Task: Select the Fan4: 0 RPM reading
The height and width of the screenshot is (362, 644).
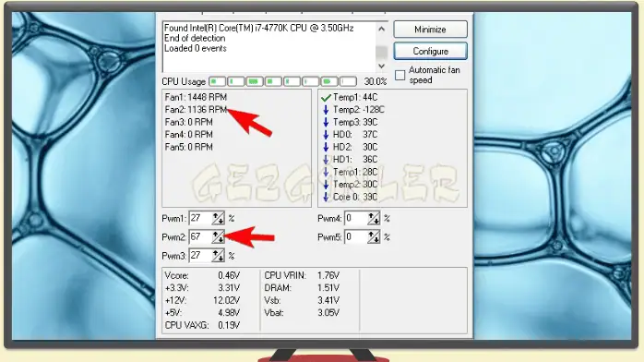Action: (189, 134)
